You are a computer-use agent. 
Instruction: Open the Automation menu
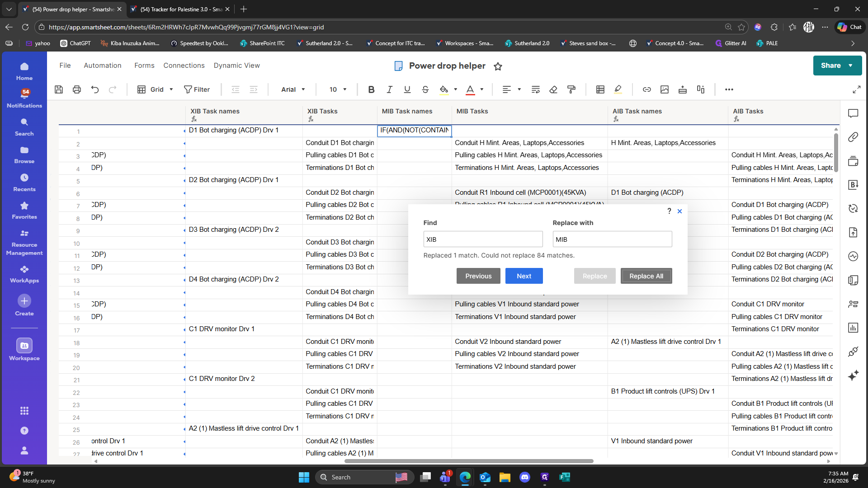[x=103, y=66]
